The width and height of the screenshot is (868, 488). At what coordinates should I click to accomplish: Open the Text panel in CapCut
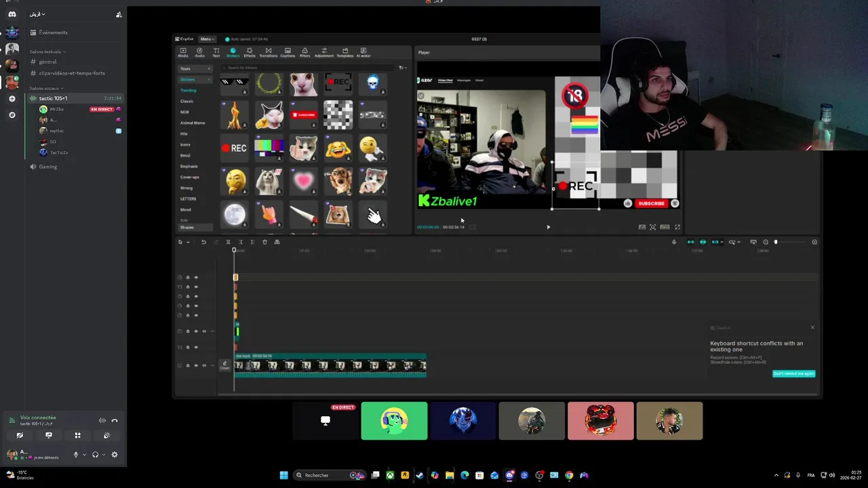216,52
